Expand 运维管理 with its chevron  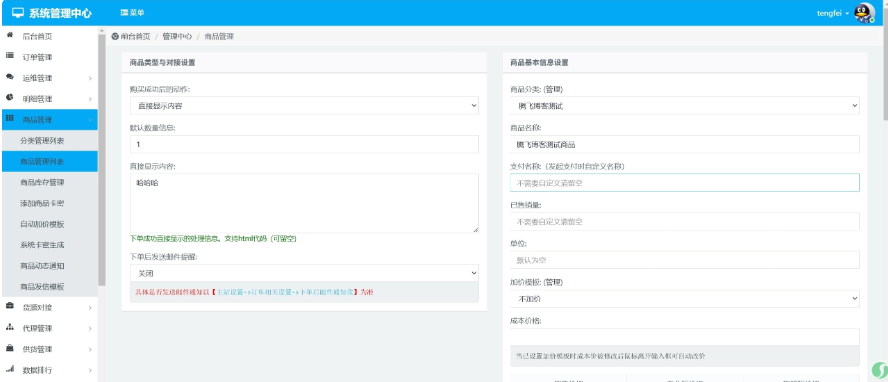click(90, 78)
